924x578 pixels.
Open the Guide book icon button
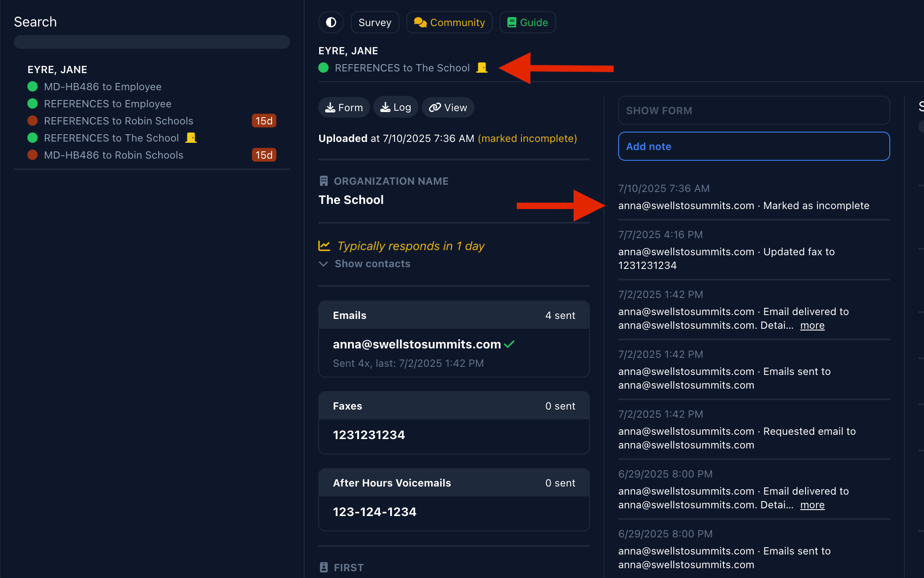coord(527,22)
